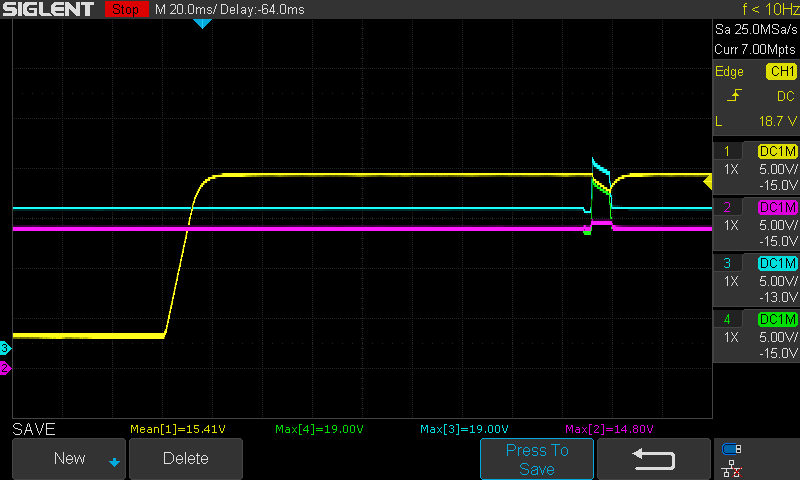
Task: Click channel 4 green DC1M badge
Action: tap(778, 320)
